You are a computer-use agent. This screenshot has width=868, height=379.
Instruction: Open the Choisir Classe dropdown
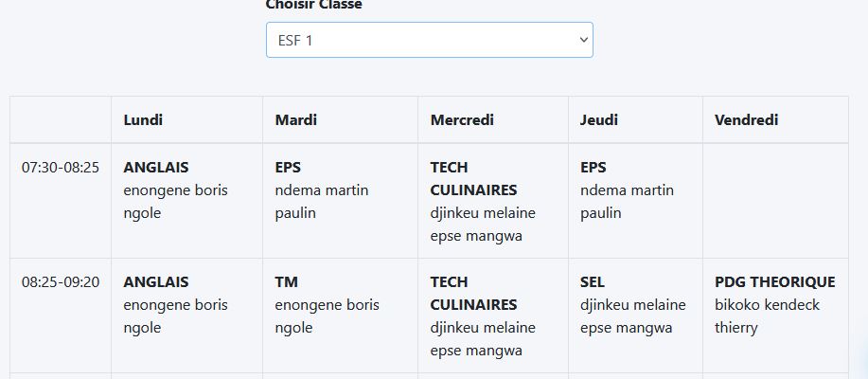pyautogui.click(x=430, y=40)
